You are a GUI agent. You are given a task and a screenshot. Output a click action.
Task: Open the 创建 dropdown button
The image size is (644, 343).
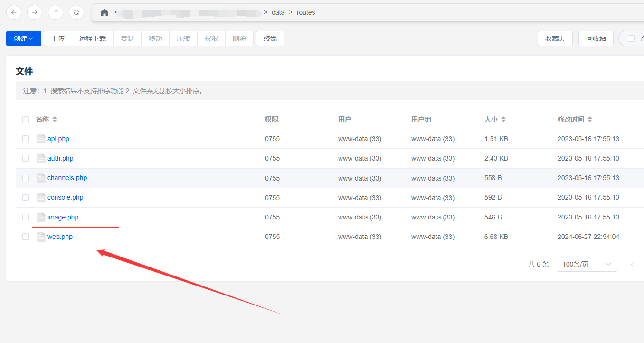click(x=24, y=38)
